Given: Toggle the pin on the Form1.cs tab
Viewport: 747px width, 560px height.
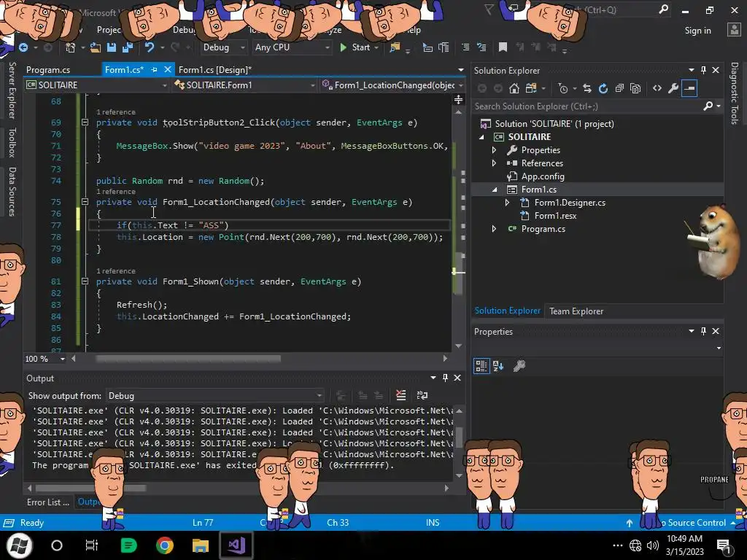Looking at the screenshot, I should point(154,69).
